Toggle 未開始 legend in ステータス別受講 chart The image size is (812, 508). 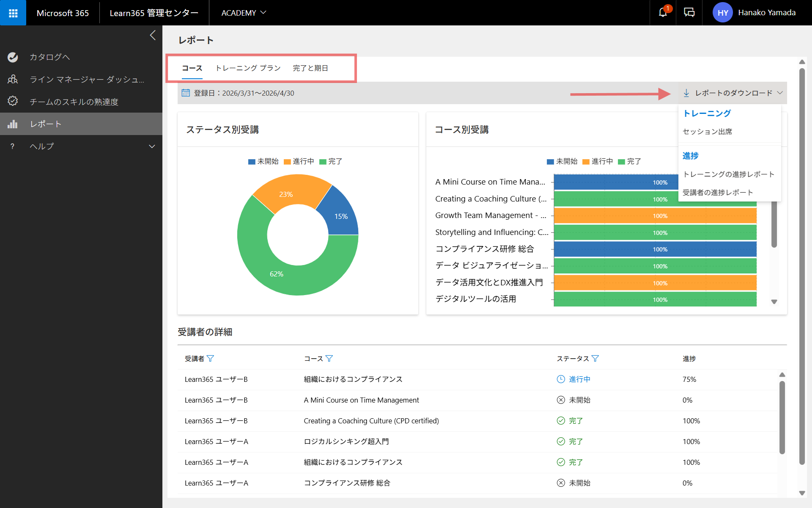click(x=263, y=161)
